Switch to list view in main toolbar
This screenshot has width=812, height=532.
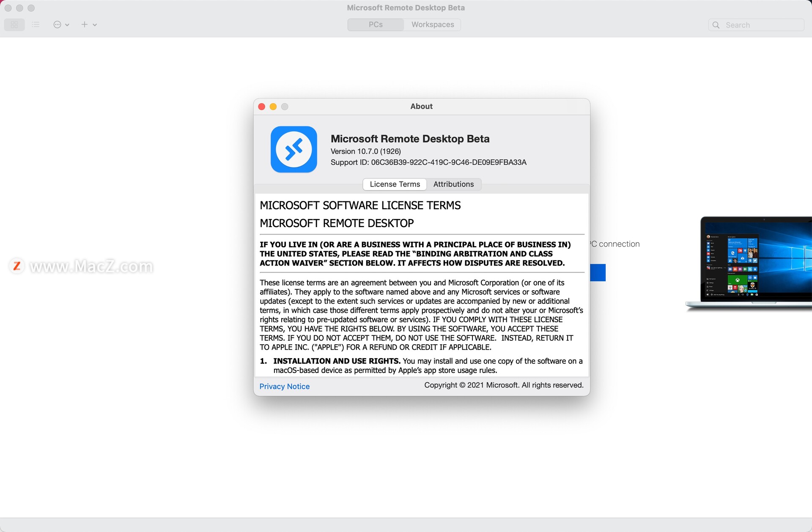(x=36, y=25)
